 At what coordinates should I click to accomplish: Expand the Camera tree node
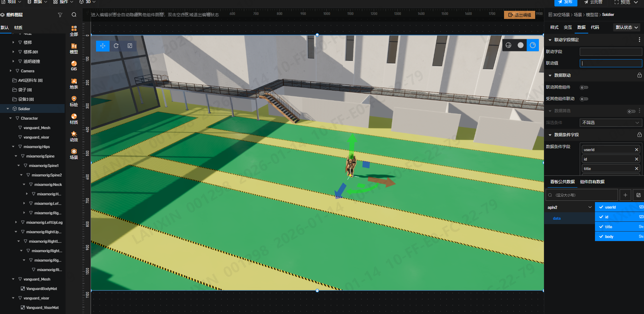tap(10, 71)
